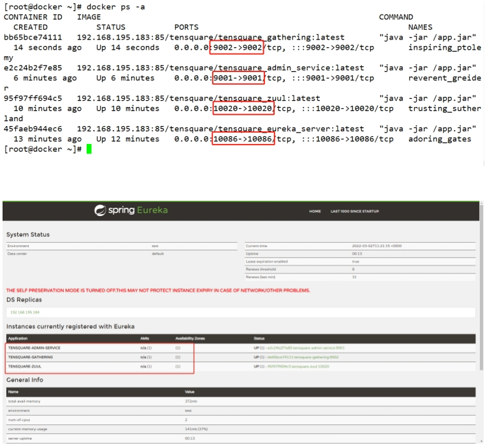This screenshot has width=490, height=448.
Task: Click the Status column header
Action: point(259,338)
